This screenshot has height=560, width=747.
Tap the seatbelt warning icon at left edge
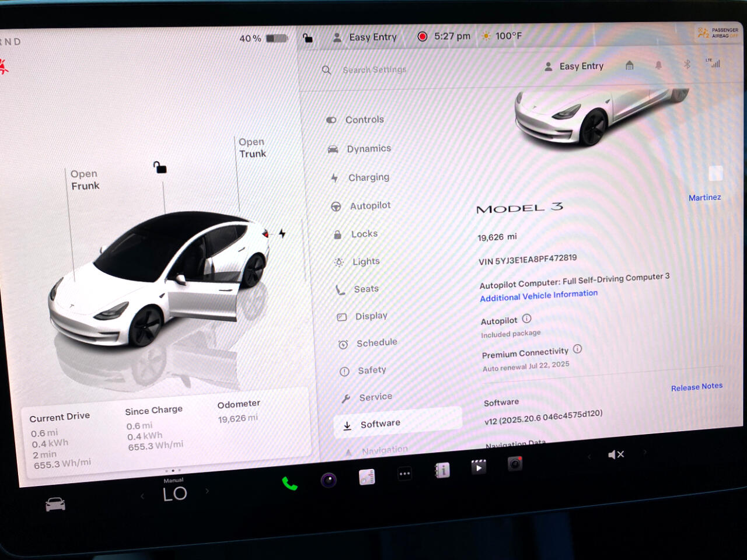[4, 66]
